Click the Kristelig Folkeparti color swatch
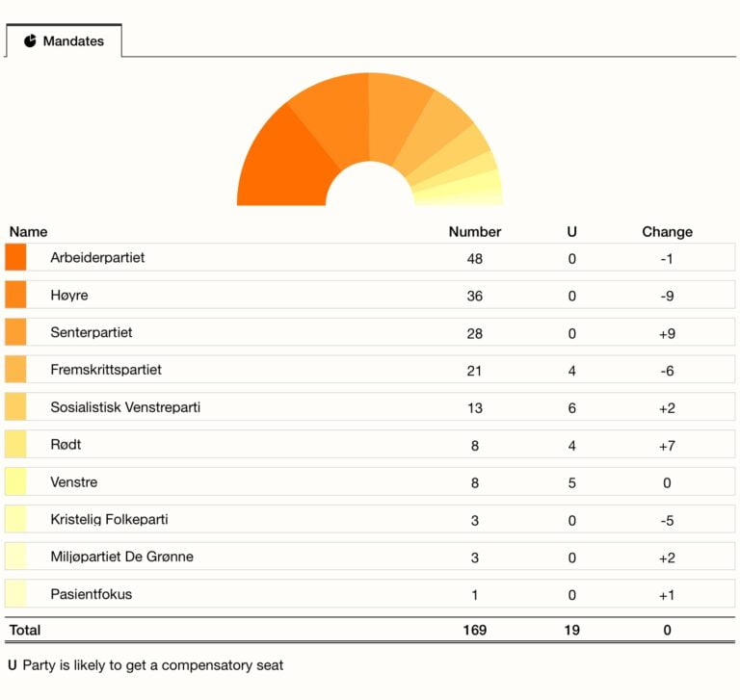The image size is (740, 700). pos(15,519)
